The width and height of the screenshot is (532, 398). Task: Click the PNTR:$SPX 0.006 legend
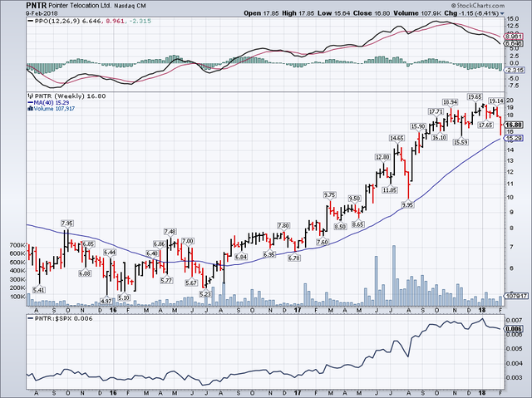pos(63,319)
